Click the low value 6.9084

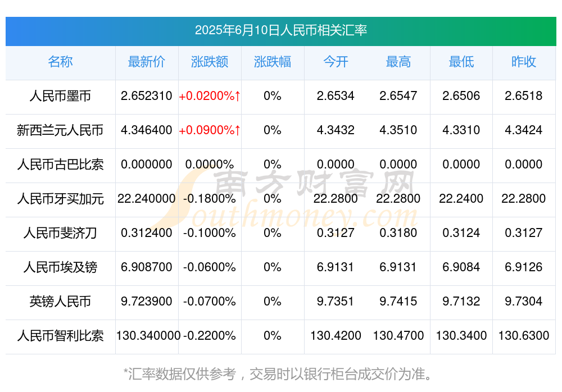click(x=461, y=267)
